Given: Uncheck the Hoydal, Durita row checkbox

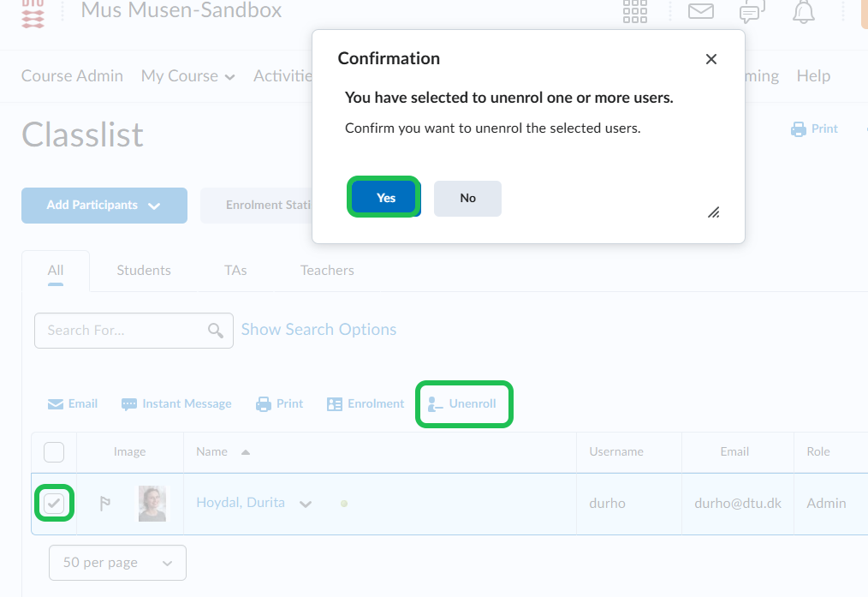Looking at the screenshot, I should tap(54, 504).
